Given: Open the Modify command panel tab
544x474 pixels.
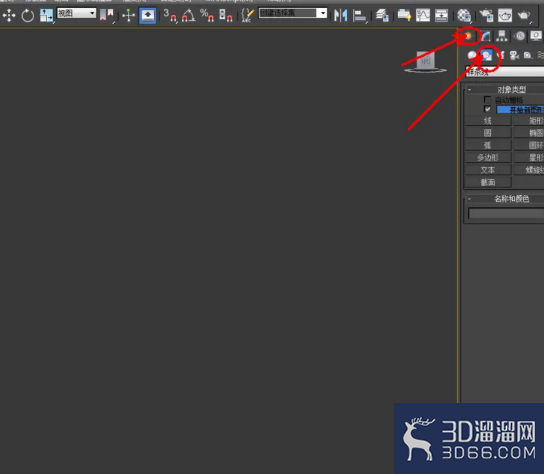Looking at the screenshot, I should (x=486, y=36).
